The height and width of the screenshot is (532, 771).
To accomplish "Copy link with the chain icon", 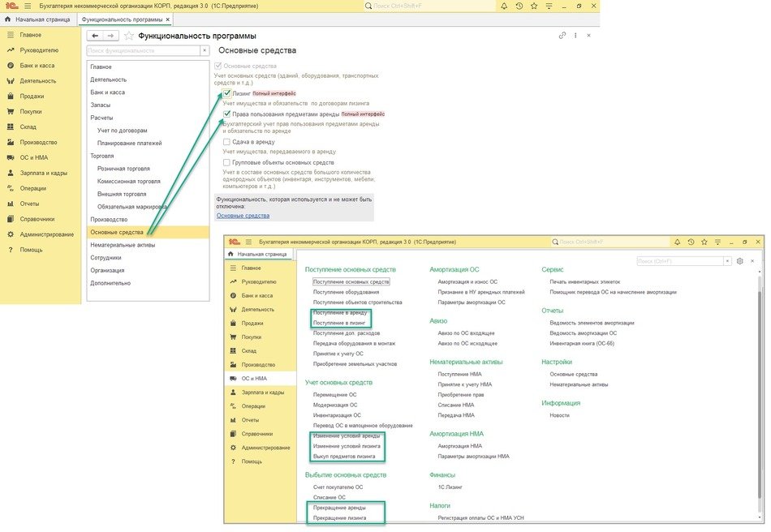I will [x=562, y=36].
